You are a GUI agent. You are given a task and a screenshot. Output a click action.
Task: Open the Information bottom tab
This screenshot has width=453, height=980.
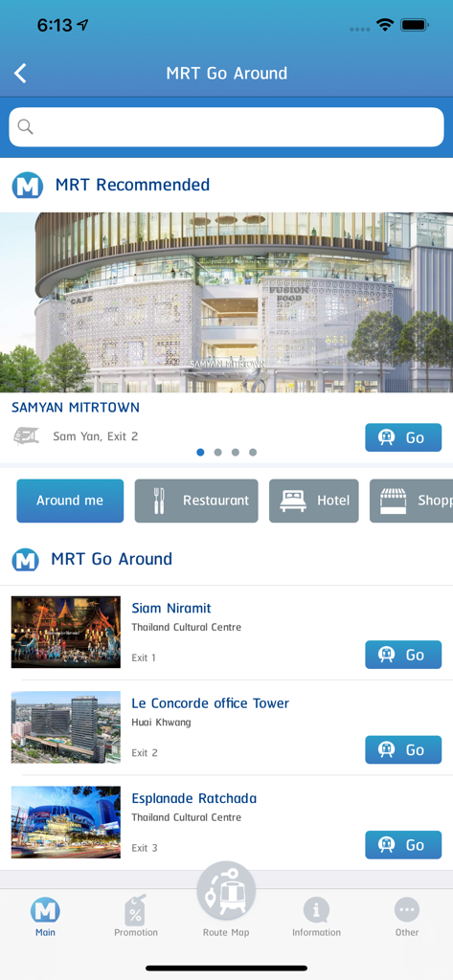(x=317, y=917)
